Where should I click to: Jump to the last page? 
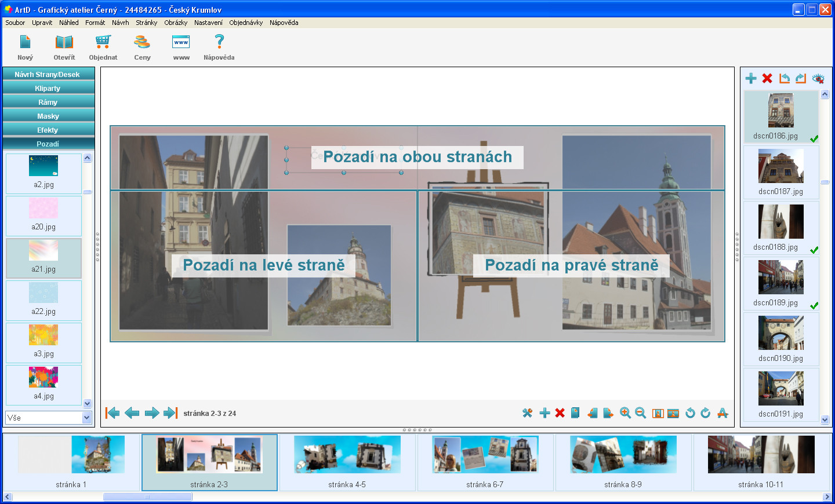(x=170, y=413)
